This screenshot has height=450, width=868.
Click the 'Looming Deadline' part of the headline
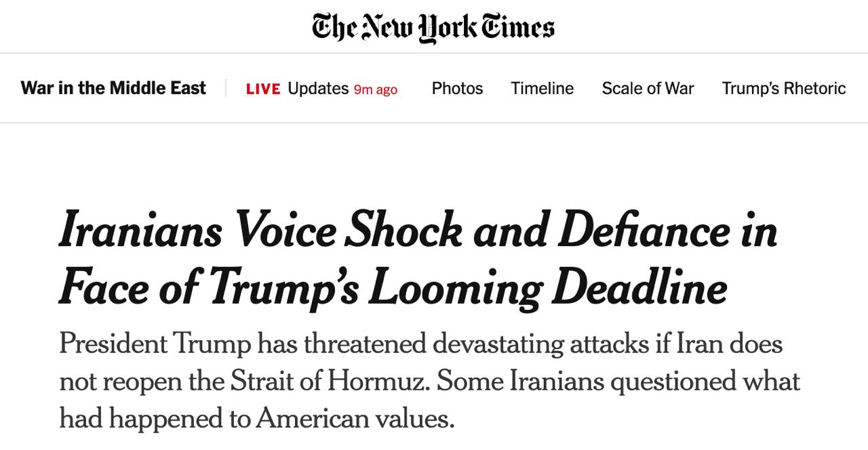coord(548,287)
